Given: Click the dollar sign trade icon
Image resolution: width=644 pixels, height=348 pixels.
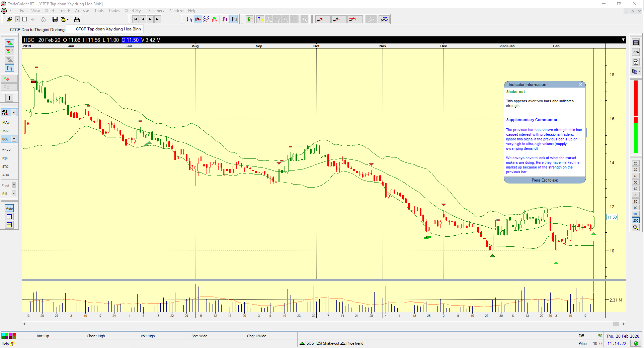Looking at the screenshot, I should (x=249, y=19).
